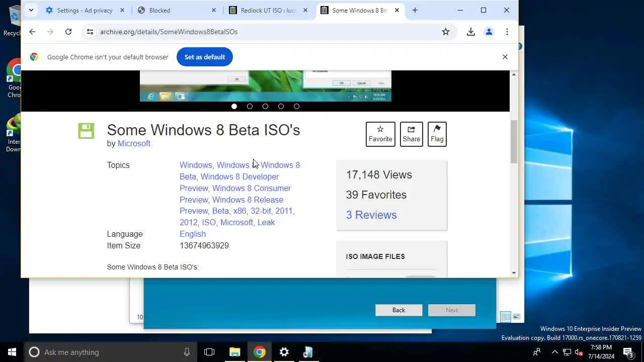Open Chrome from the taskbar
The height and width of the screenshot is (362, 644).
[260, 352]
